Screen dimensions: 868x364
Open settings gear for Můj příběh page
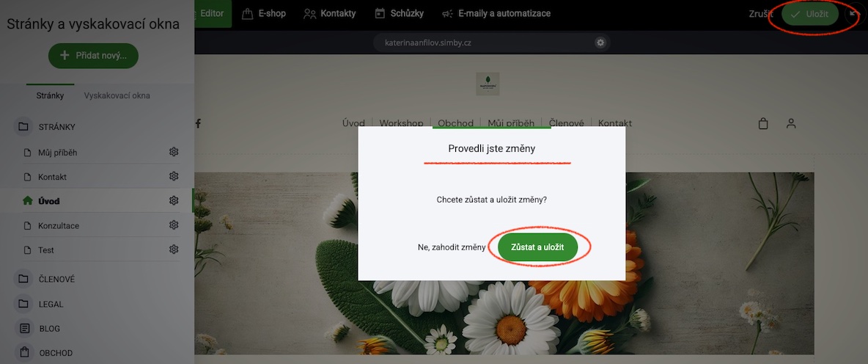pos(174,152)
